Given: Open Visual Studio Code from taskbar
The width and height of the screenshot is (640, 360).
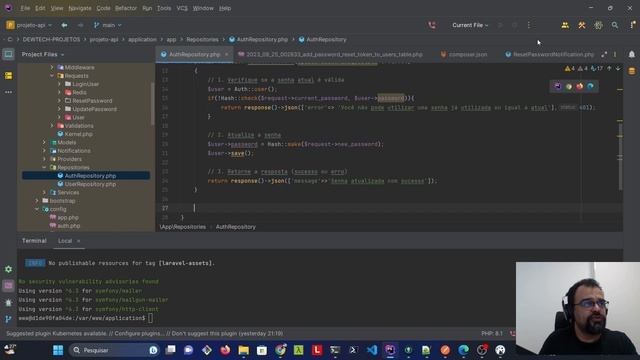Looking at the screenshot, I should [372, 350].
